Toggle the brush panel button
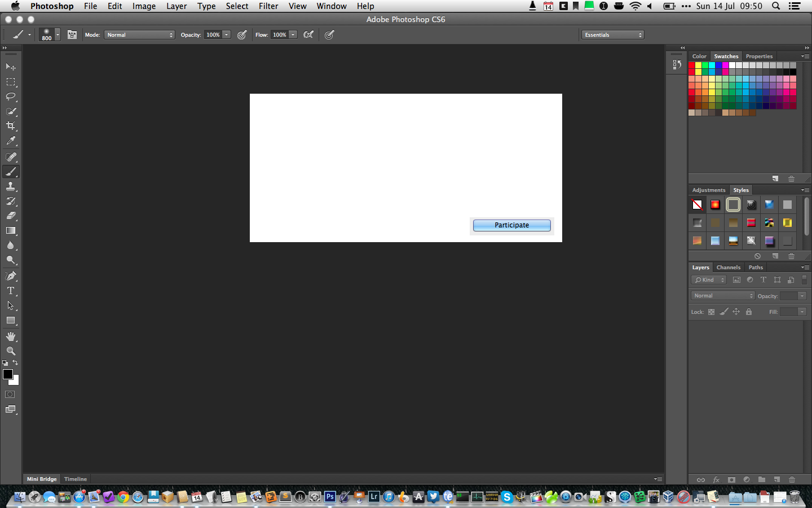The image size is (812, 508). (72, 35)
